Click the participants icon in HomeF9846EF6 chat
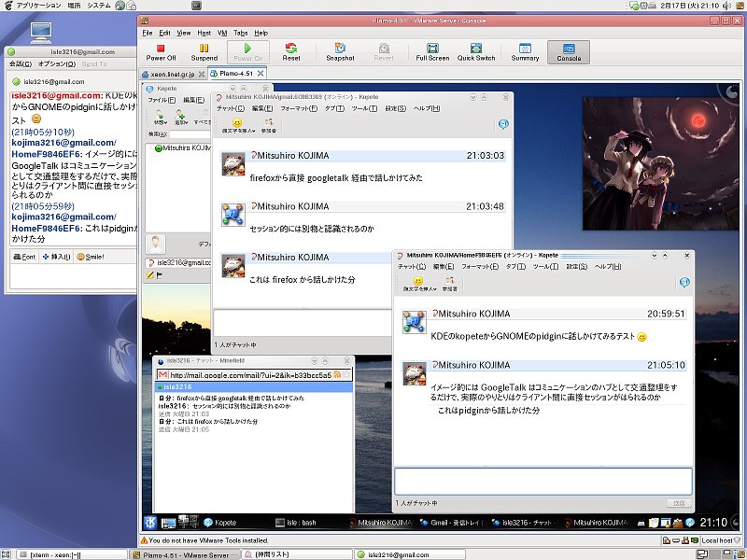 coord(450,285)
